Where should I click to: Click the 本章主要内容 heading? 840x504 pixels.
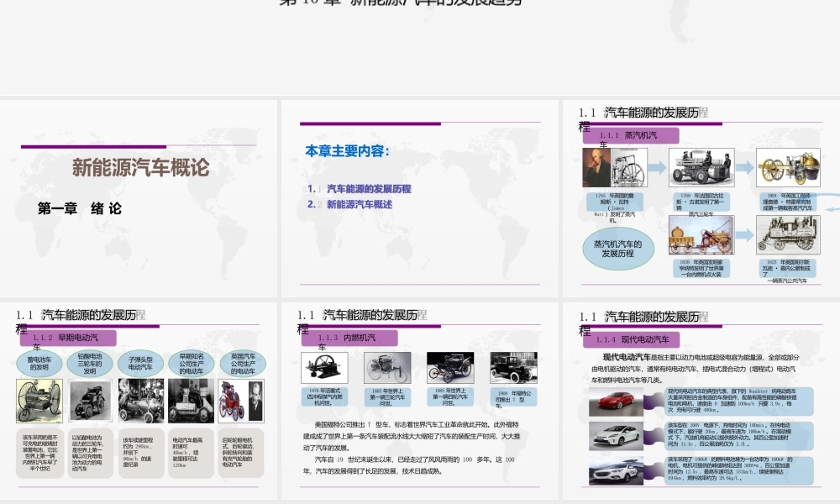point(347,151)
